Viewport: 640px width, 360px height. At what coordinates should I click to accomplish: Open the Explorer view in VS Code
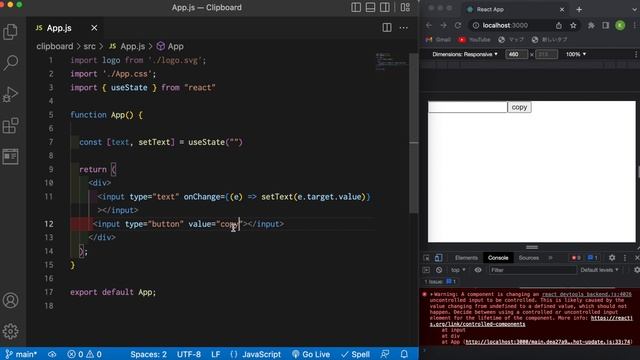[x=10, y=31]
